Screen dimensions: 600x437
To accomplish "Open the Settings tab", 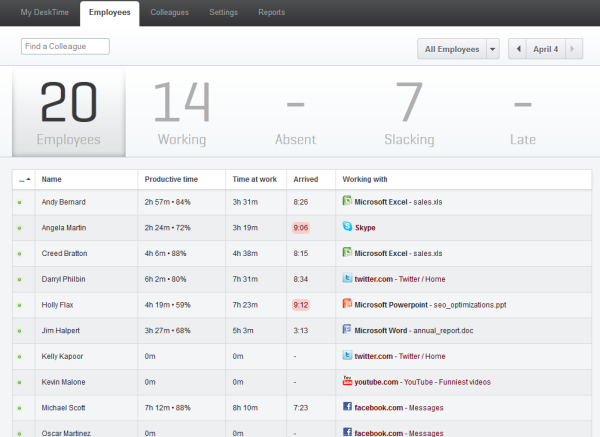I will (223, 13).
